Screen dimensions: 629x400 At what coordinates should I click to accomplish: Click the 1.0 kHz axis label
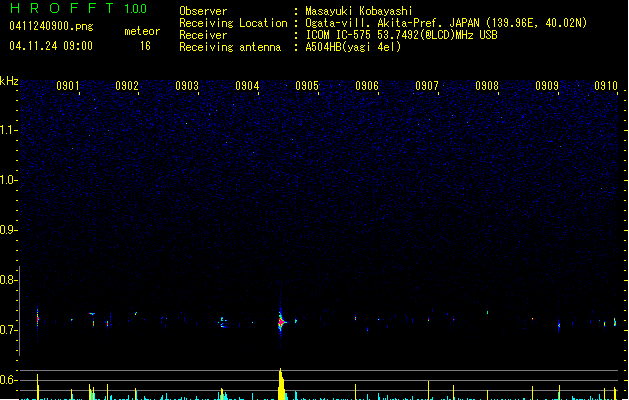pyautogui.click(x=8, y=180)
